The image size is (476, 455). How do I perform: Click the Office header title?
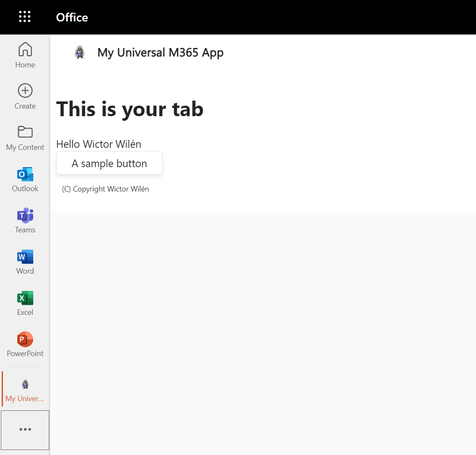pyautogui.click(x=72, y=17)
